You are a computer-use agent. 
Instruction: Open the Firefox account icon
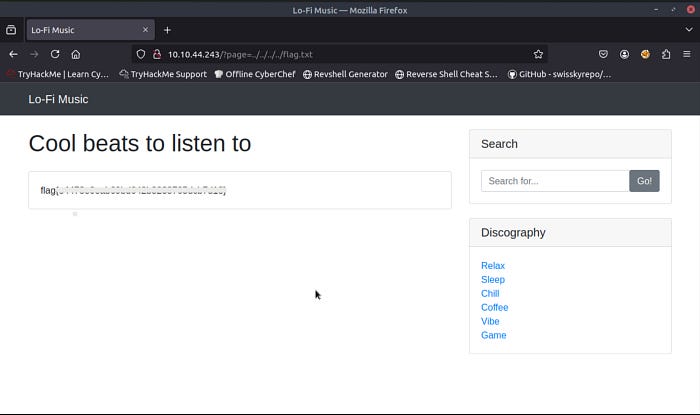click(x=624, y=54)
